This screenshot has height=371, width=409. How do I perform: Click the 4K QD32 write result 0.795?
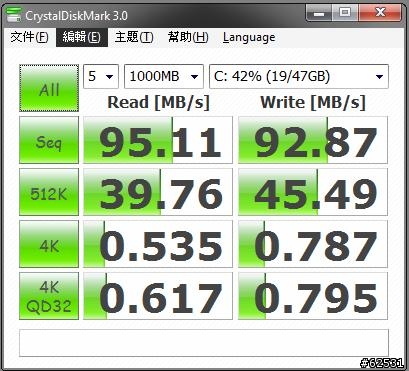coord(313,296)
